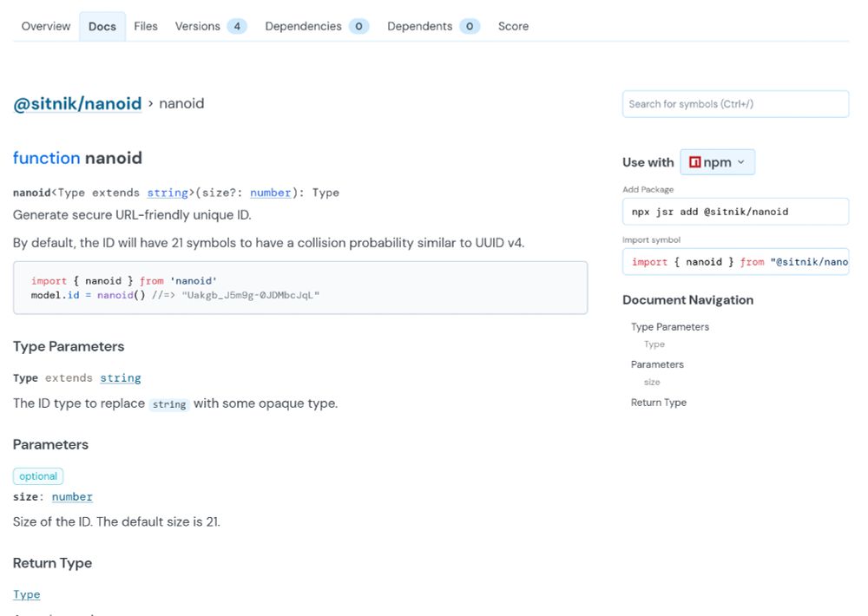Click the npm logo icon
868x616 pixels.
694,162
